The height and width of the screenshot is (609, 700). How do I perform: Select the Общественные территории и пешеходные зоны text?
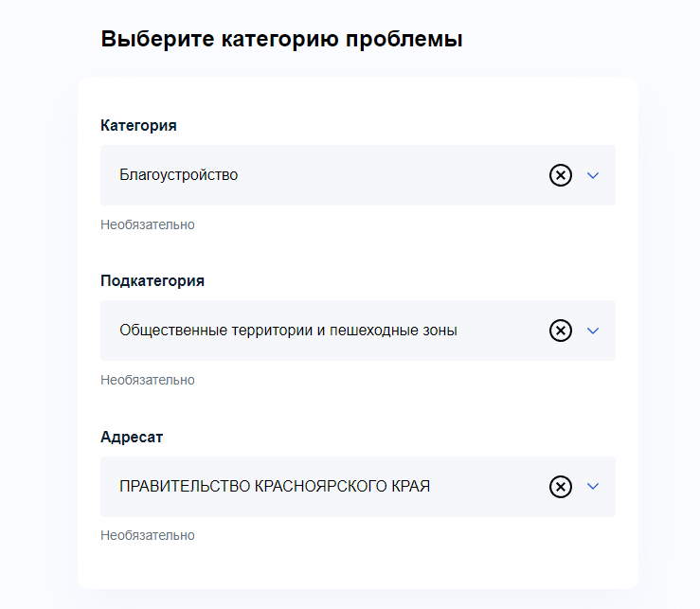coord(288,331)
